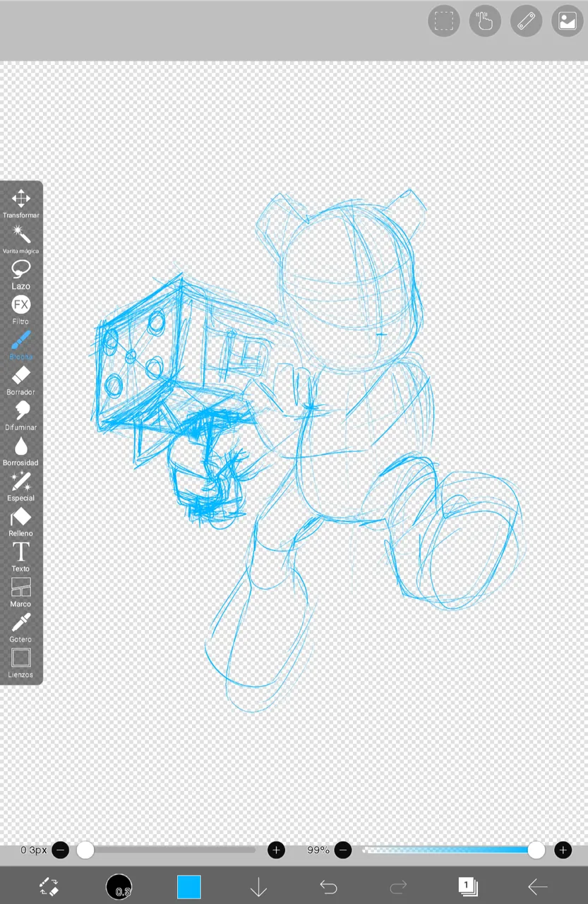Viewport: 588px width, 904px height.
Task: Open brush settings preview circle
Action: 119,886
